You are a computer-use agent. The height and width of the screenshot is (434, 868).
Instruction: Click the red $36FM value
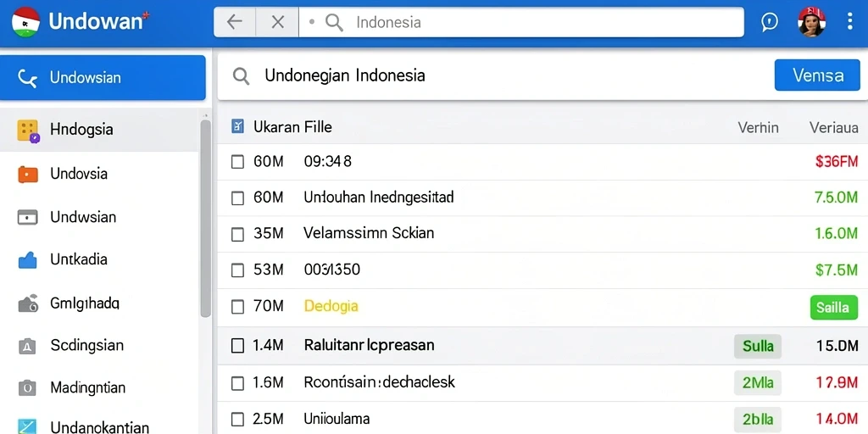point(837,162)
